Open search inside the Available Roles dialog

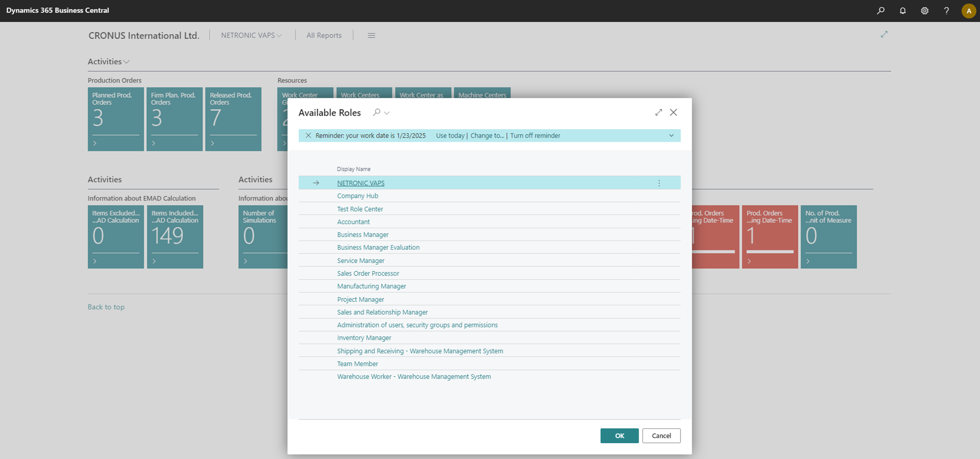tap(375, 113)
